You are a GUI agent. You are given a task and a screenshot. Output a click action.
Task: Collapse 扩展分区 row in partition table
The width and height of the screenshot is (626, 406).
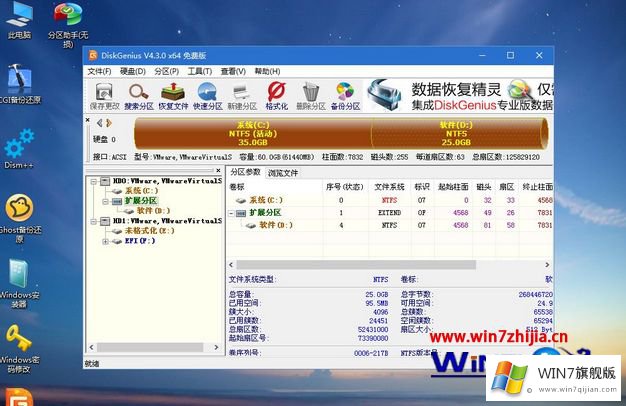[231, 213]
